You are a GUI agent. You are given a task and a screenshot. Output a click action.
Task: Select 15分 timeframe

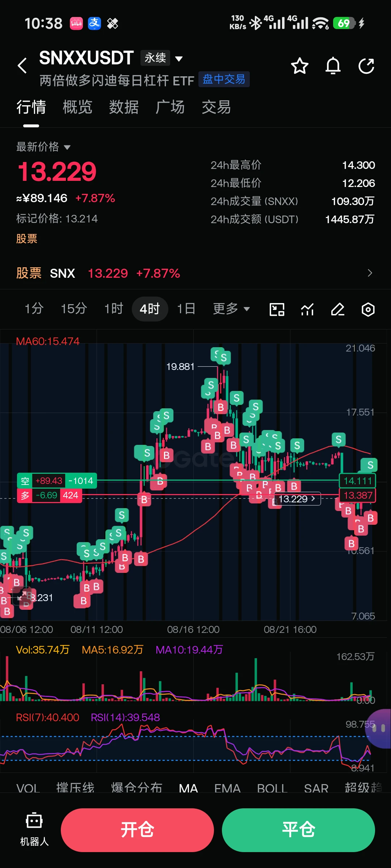point(74,309)
